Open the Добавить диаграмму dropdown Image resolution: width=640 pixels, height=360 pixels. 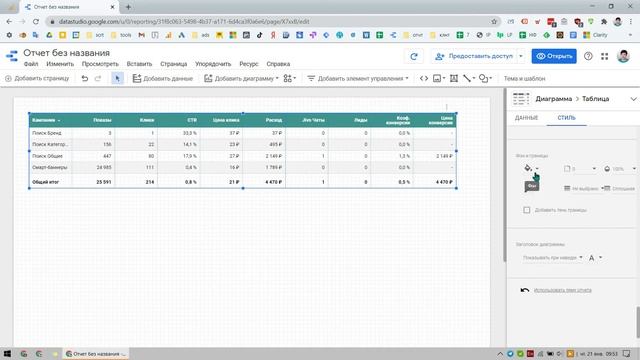click(241, 78)
